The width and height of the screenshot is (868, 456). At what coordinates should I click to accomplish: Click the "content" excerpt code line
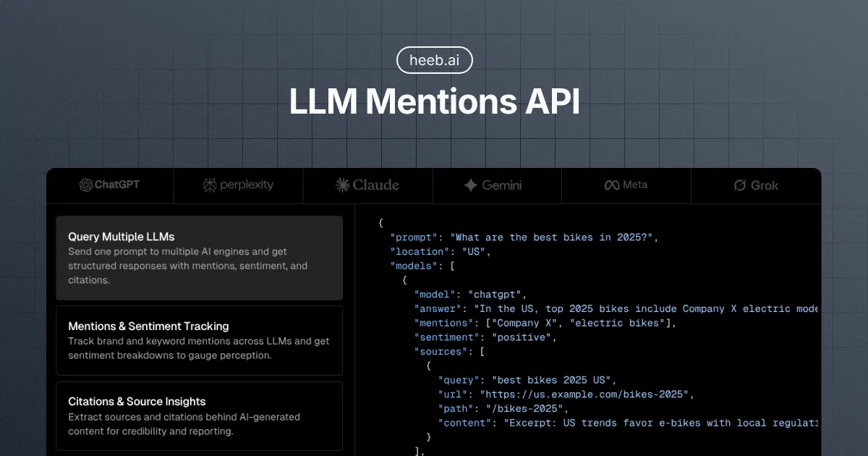click(628, 423)
